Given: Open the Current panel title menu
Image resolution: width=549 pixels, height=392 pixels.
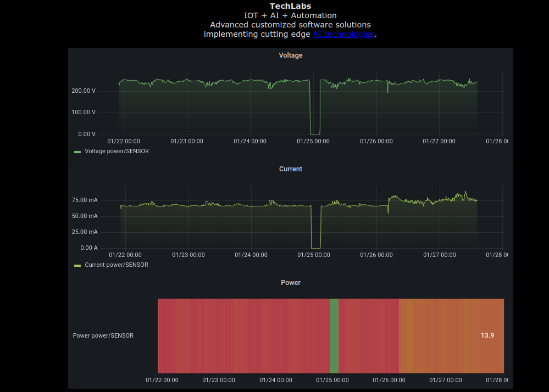Looking at the screenshot, I should point(290,169).
